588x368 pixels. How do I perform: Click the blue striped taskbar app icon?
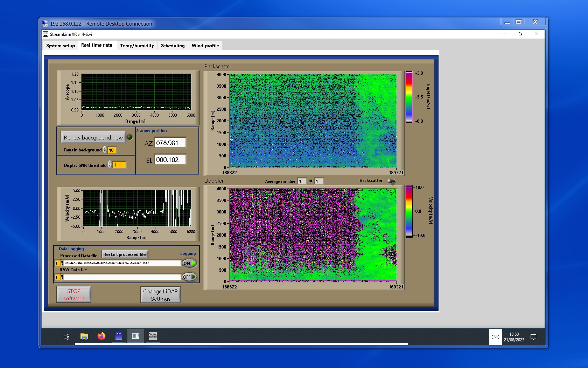click(119, 336)
